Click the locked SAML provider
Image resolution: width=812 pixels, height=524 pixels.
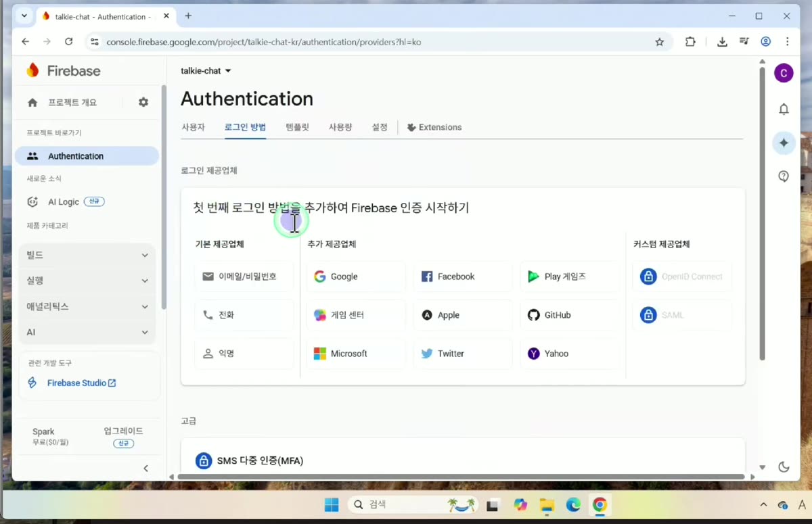point(683,315)
